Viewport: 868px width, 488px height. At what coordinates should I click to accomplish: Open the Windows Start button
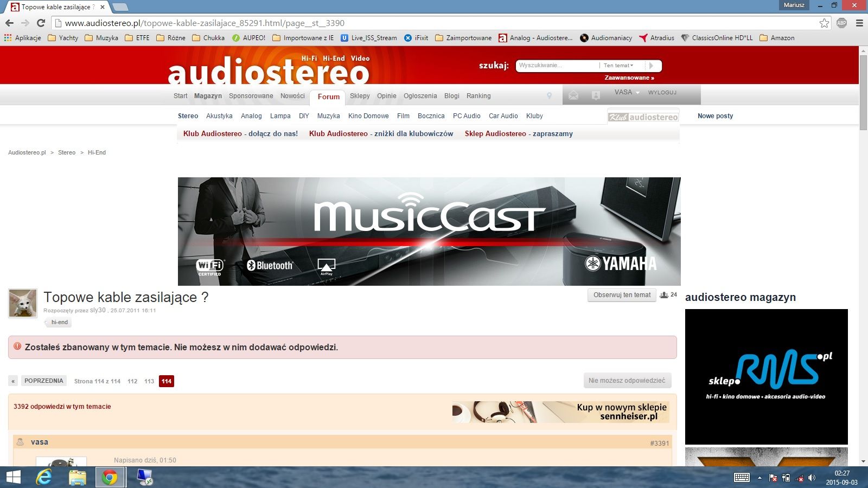(13, 477)
